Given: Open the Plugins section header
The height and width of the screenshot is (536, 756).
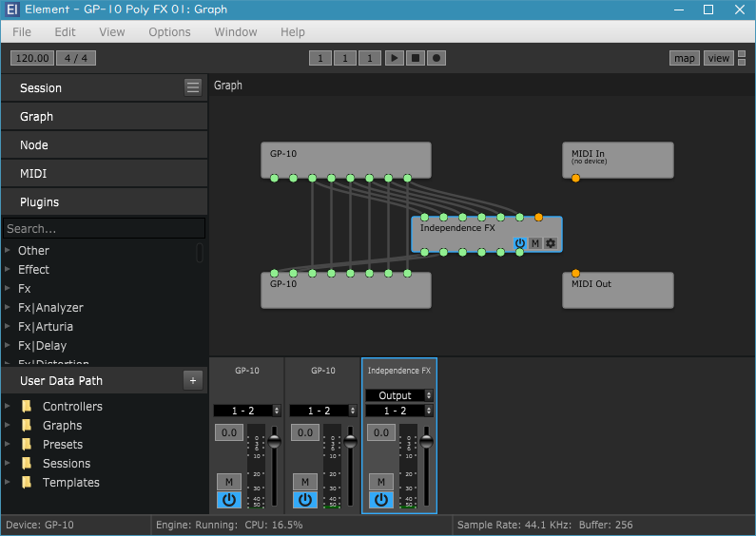Looking at the screenshot, I should point(105,201).
